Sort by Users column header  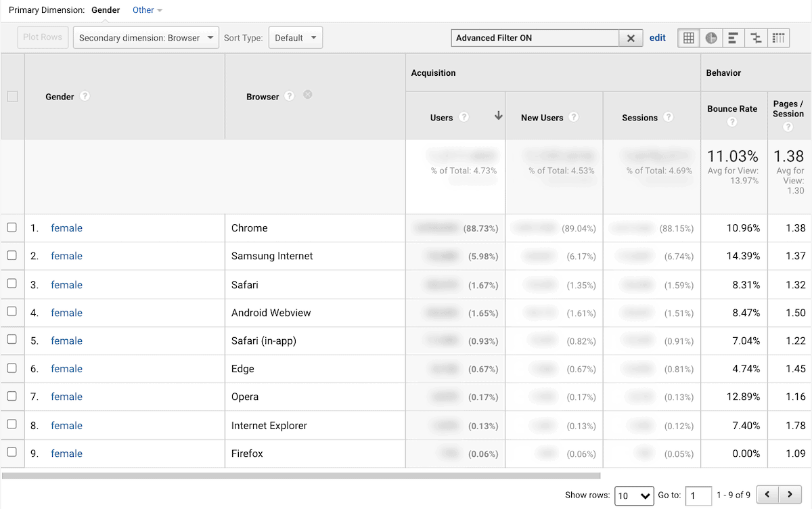[x=441, y=118]
